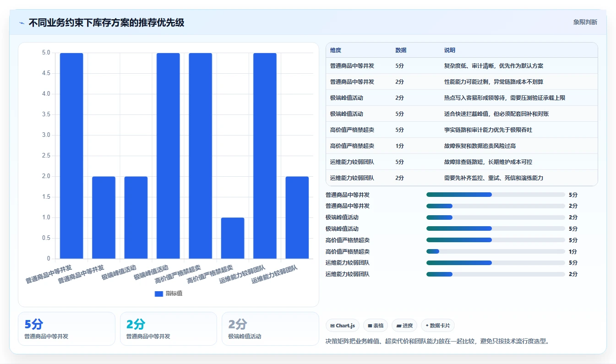Image resolution: width=616 pixels, height=364 pixels.
Task: Click the 普通商品中等并发 5分 progress bar
Action: point(496,195)
